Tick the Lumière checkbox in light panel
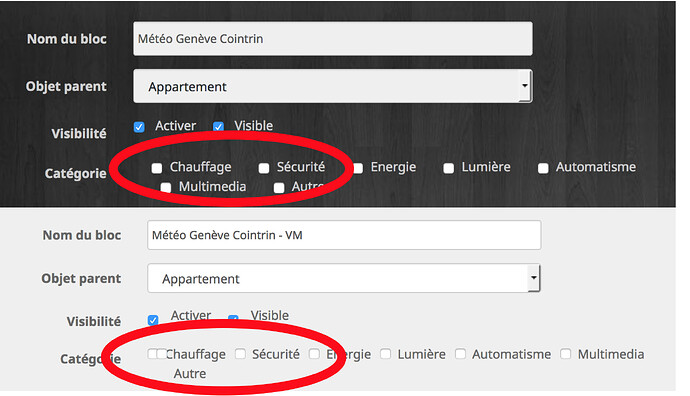The width and height of the screenshot is (690, 396). (x=385, y=354)
